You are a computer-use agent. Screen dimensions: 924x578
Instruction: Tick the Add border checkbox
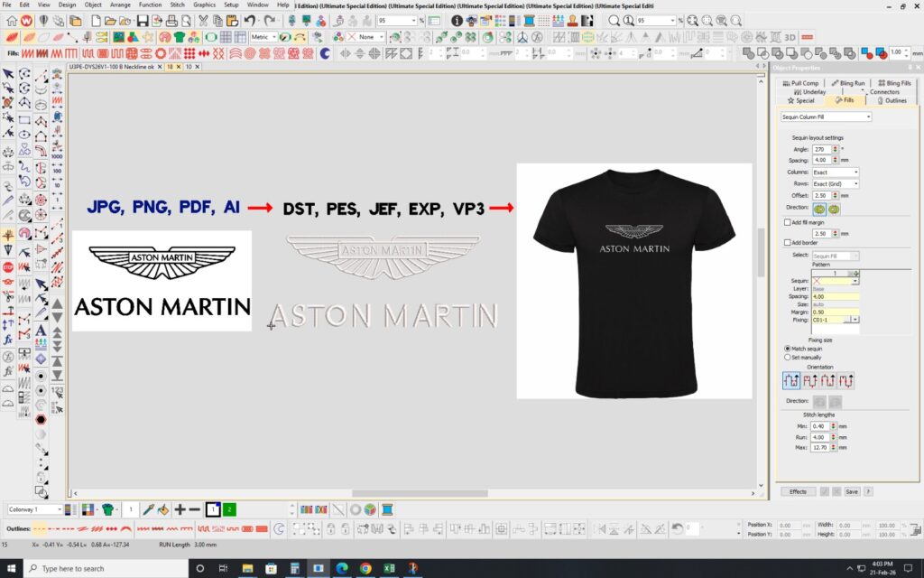click(x=787, y=242)
